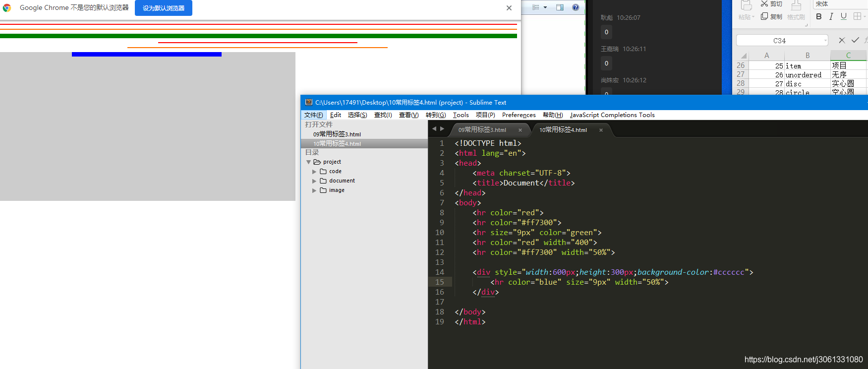Click the Sublime Text app icon in title bar
The height and width of the screenshot is (369, 868).
pos(308,103)
